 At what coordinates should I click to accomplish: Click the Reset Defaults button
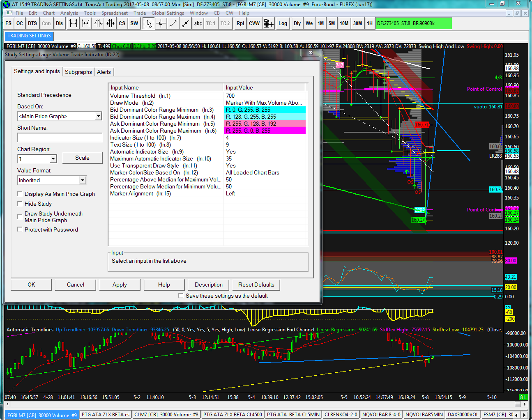coord(256,285)
